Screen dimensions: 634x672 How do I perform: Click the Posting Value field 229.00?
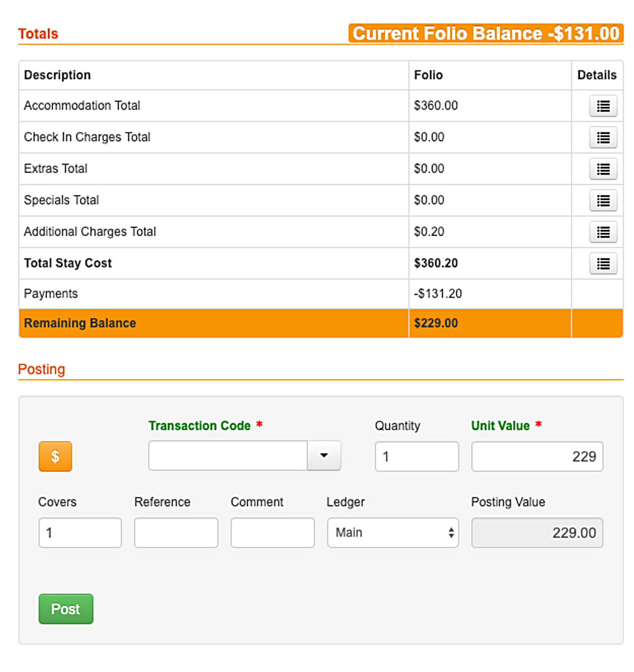(x=537, y=532)
